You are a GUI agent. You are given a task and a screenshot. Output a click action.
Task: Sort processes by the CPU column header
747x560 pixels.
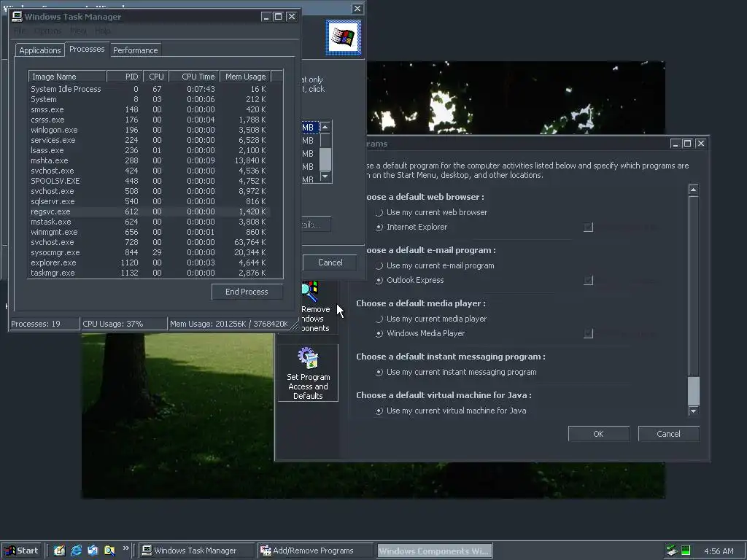[155, 77]
